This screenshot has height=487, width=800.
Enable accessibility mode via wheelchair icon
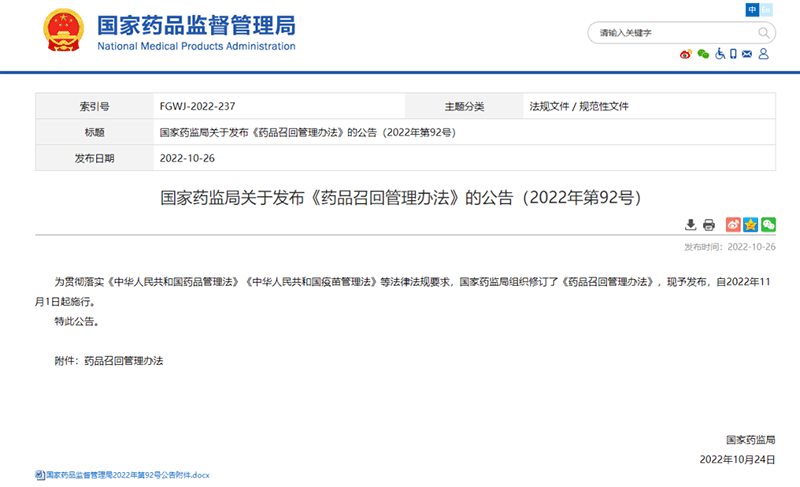[719, 54]
